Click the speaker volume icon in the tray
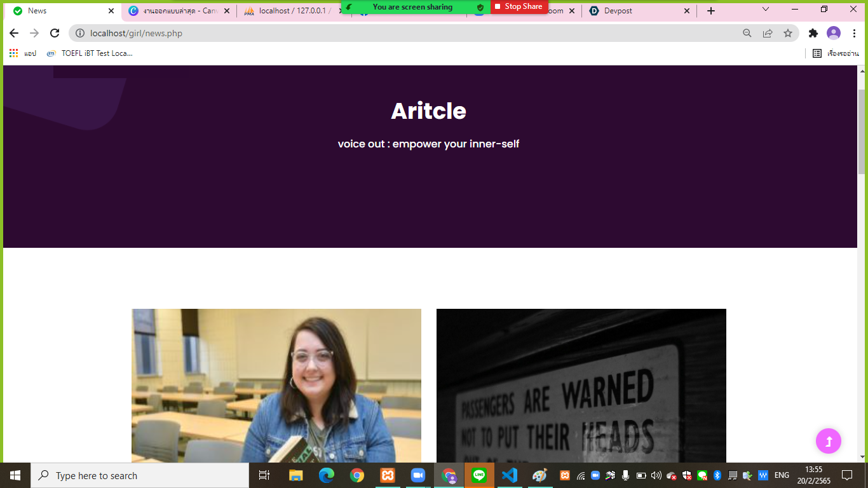 click(656, 475)
